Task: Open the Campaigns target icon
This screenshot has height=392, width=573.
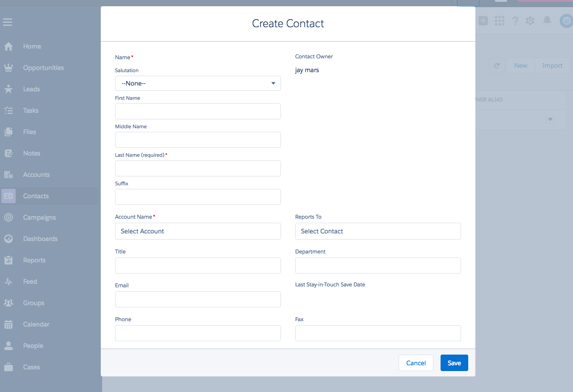Action: tap(8, 217)
